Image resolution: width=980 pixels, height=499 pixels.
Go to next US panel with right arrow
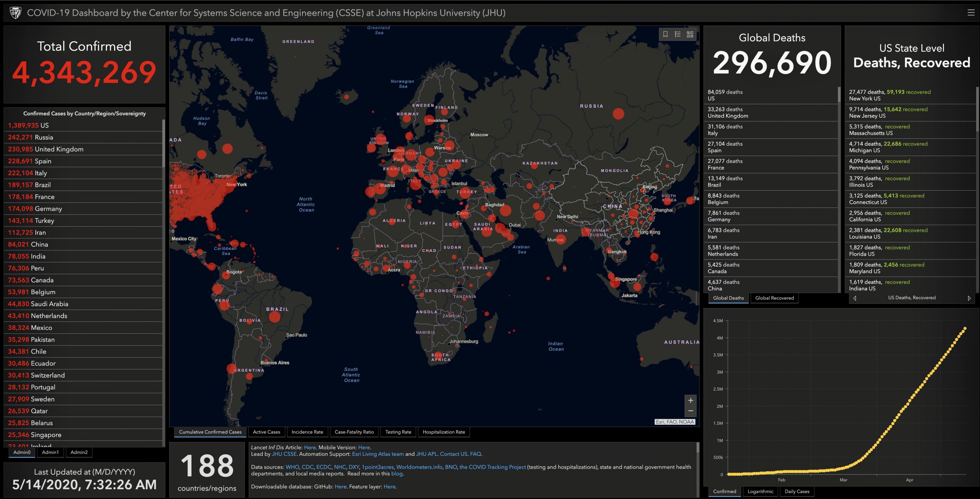pos(969,298)
